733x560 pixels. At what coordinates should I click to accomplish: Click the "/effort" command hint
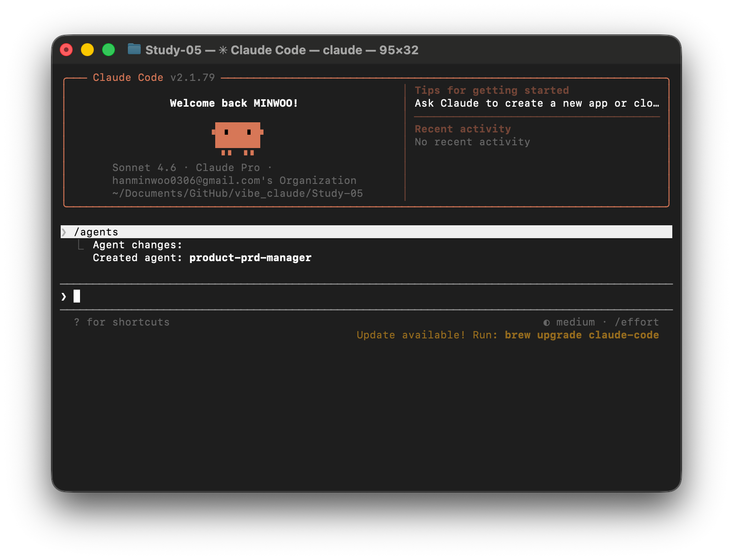pos(637,322)
